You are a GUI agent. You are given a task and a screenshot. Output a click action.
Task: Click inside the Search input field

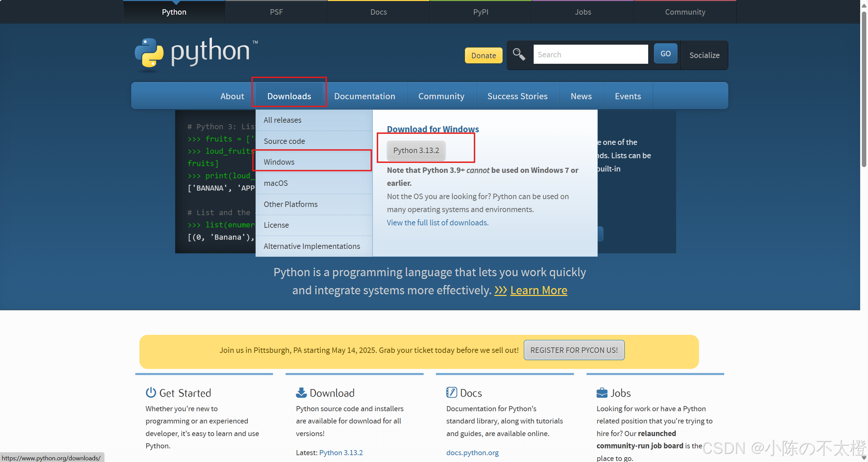tap(591, 54)
